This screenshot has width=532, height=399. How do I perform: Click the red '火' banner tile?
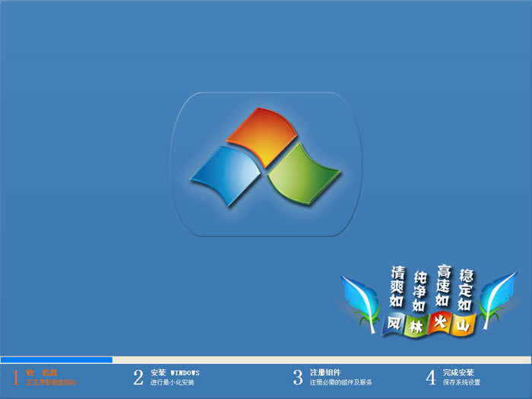point(440,323)
